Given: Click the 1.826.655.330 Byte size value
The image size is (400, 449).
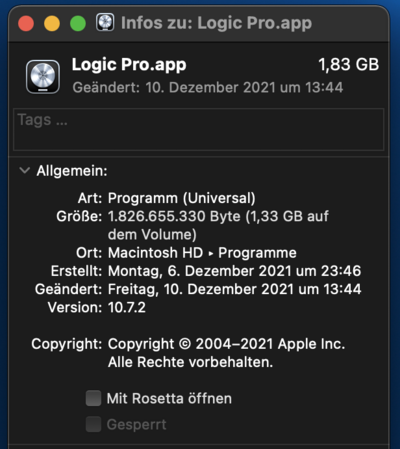Looking at the screenshot, I should [174, 216].
